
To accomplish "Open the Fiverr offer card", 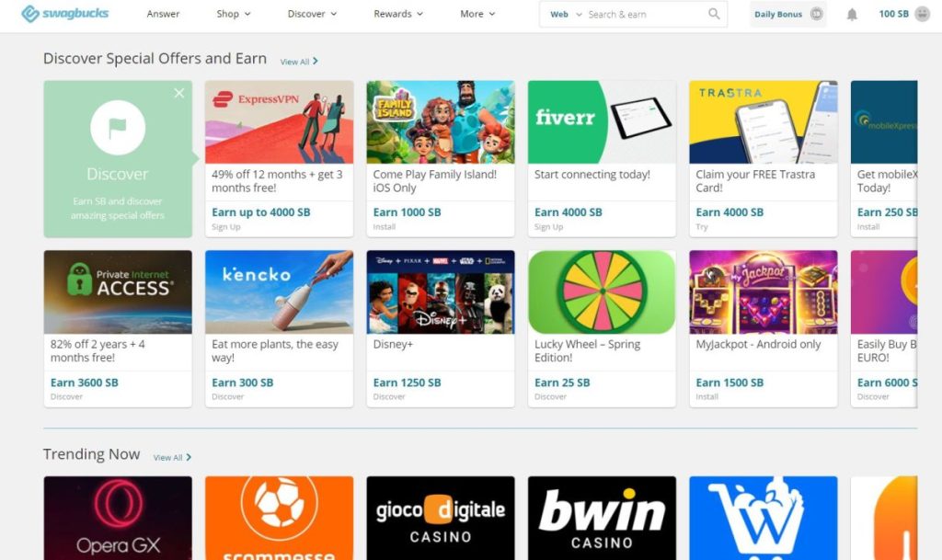I will (x=602, y=159).
